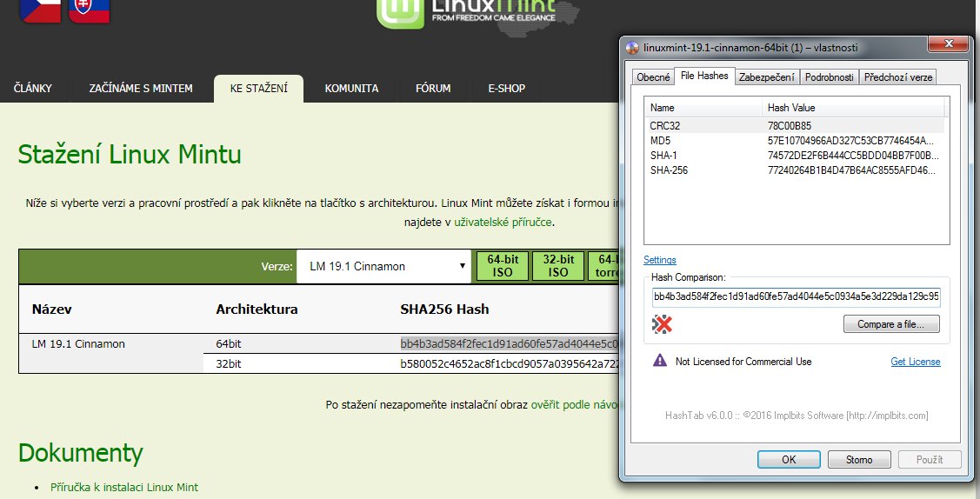Click the properties dialog title bar icon
Screen dimensions: 980x499
[632, 48]
